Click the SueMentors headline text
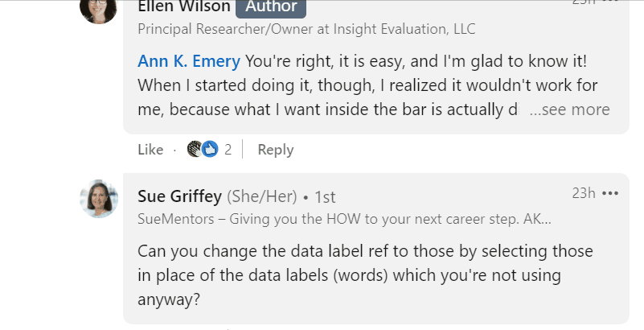The width and height of the screenshot is (644, 330). [x=344, y=219]
